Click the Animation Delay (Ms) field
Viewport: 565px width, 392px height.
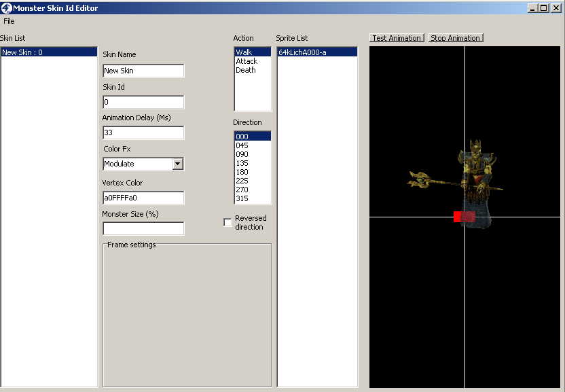pos(143,132)
